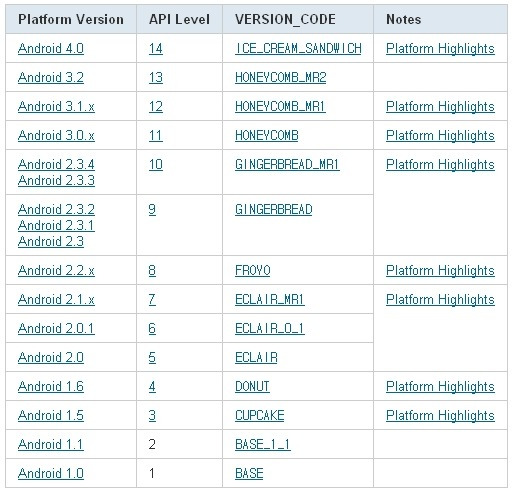Open the Android 3.2 platform link
This screenshot has height=495, width=514.
click(x=51, y=78)
